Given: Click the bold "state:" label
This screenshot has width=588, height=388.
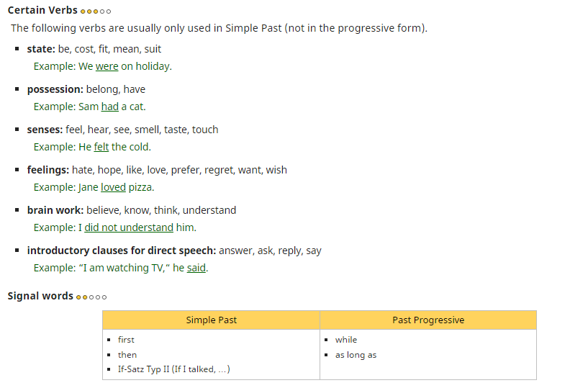Looking at the screenshot, I should tap(41, 49).
